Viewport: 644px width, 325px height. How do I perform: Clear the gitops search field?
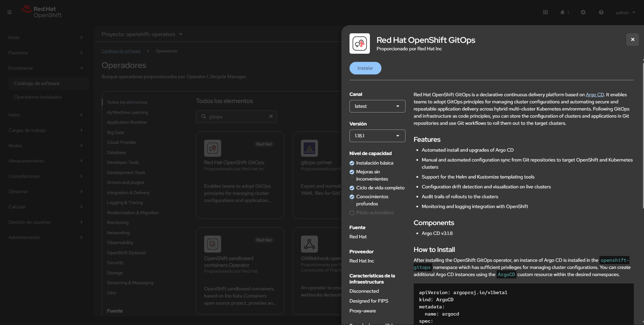(271, 116)
